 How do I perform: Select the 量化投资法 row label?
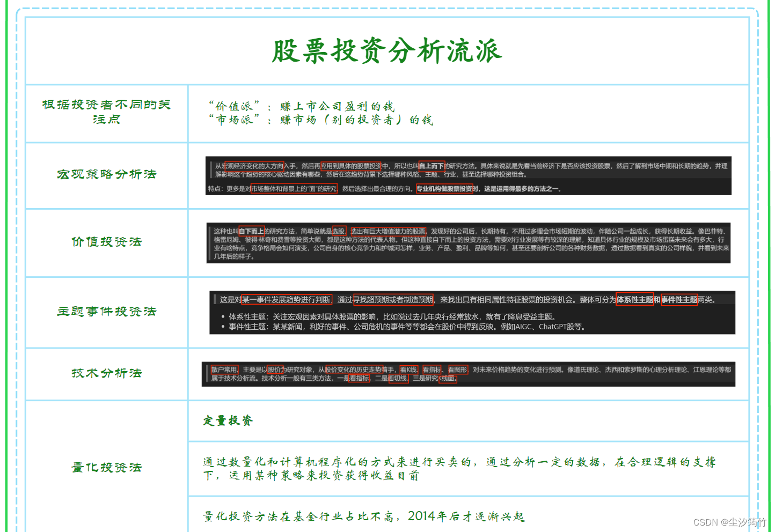pyautogui.click(x=106, y=468)
